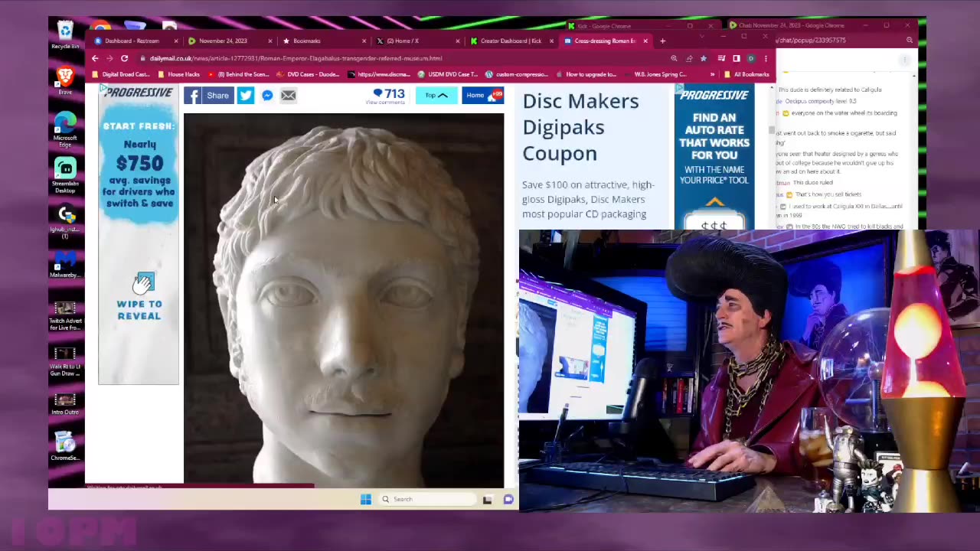Go forward in browser history
The height and width of the screenshot is (551, 980).
pos(109,58)
